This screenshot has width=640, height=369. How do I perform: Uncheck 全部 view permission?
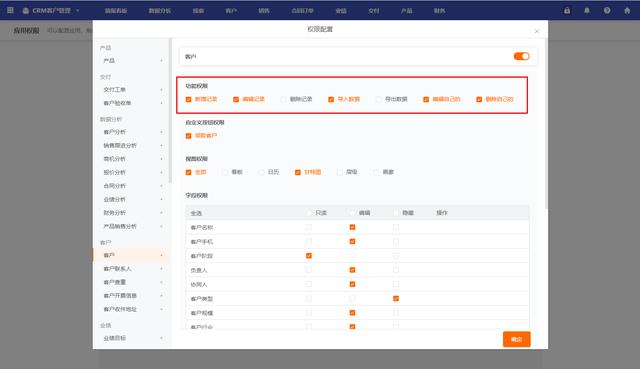(x=189, y=172)
